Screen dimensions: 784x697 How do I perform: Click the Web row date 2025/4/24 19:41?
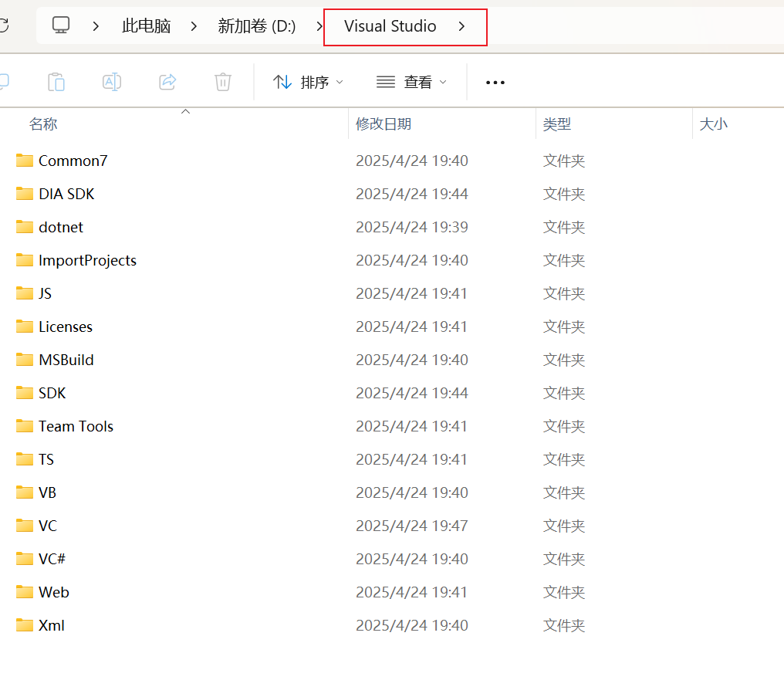pyautogui.click(x=411, y=592)
